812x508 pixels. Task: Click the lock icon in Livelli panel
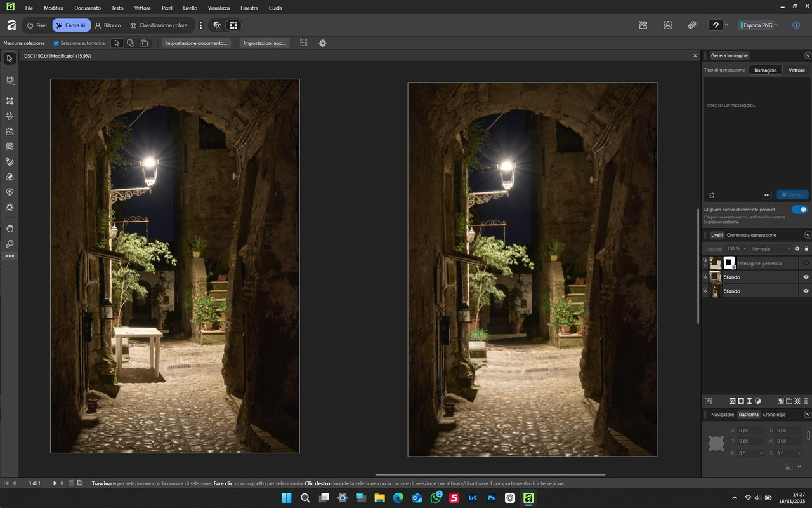(806, 249)
